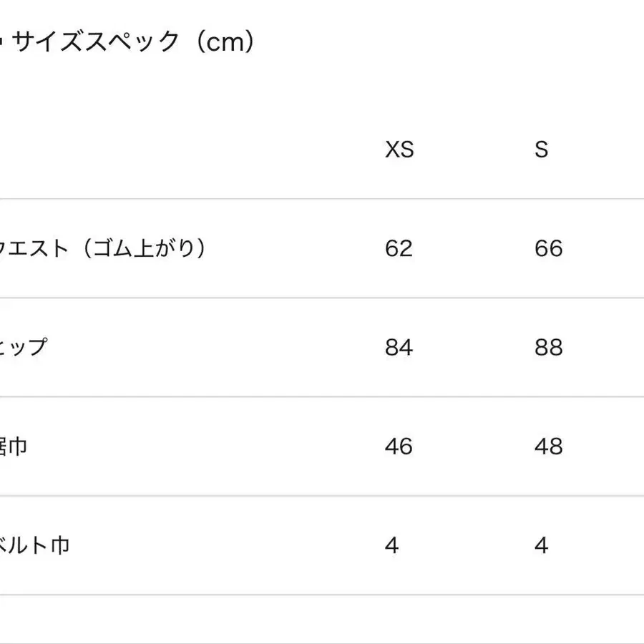
Task: Select the XS hem width value 46
Action: [x=399, y=447]
